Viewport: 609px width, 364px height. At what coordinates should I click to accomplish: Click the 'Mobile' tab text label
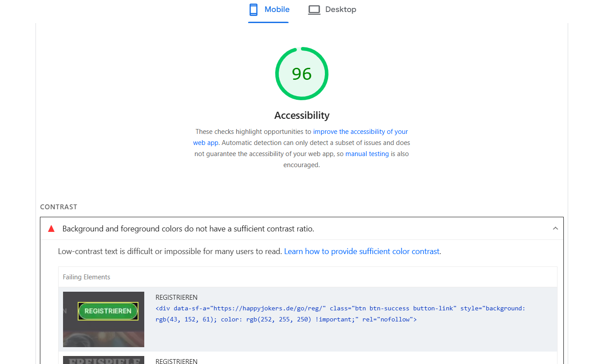click(277, 9)
